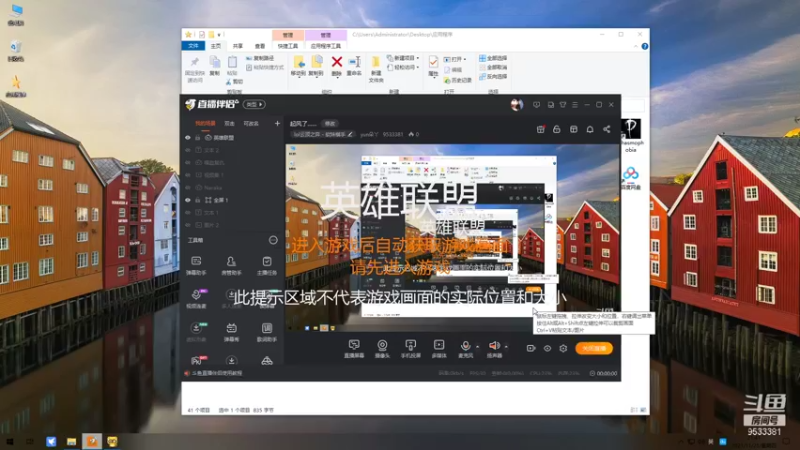Click the mode switch pill beside the logo
The width and height of the screenshot is (800, 450).
point(254,105)
